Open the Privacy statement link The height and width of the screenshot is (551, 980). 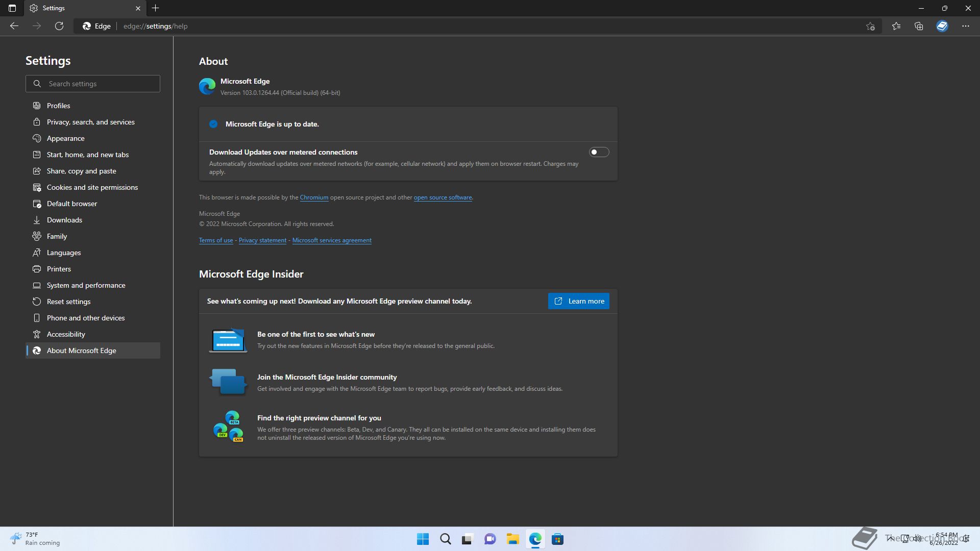pyautogui.click(x=262, y=240)
